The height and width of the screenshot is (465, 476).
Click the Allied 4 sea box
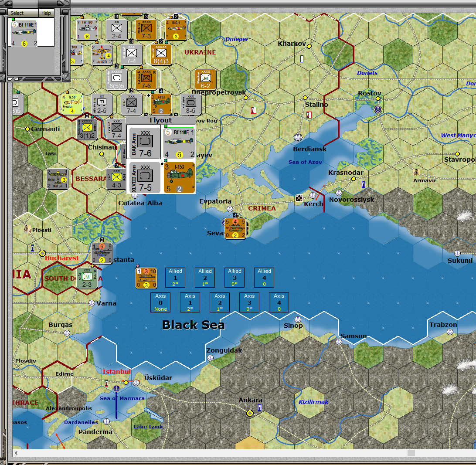click(264, 278)
